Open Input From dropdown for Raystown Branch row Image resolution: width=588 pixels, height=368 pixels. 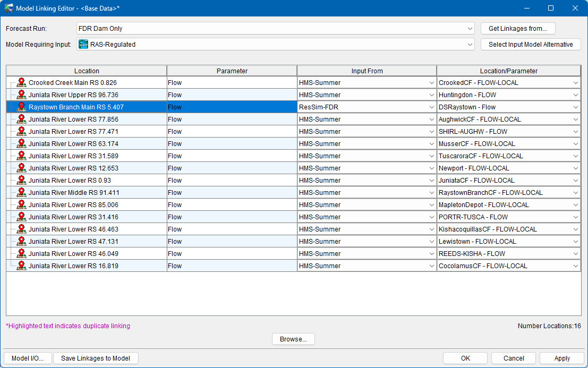click(x=431, y=107)
